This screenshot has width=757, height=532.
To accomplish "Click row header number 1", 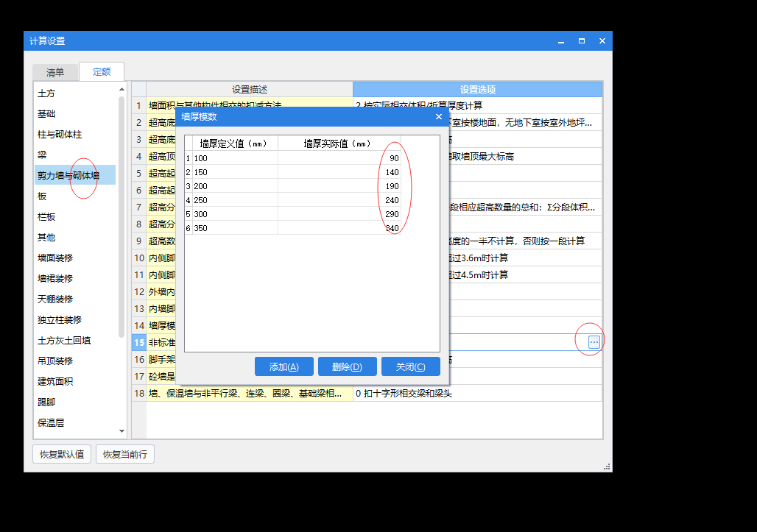I will click(139, 106).
